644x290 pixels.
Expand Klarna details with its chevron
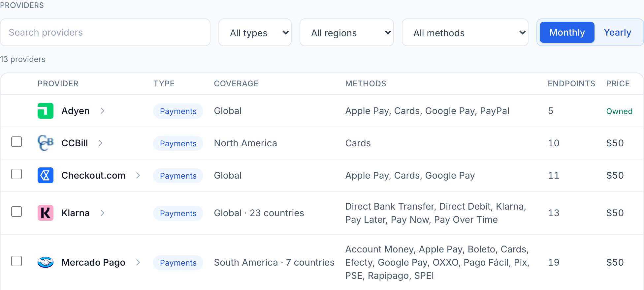(103, 213)
